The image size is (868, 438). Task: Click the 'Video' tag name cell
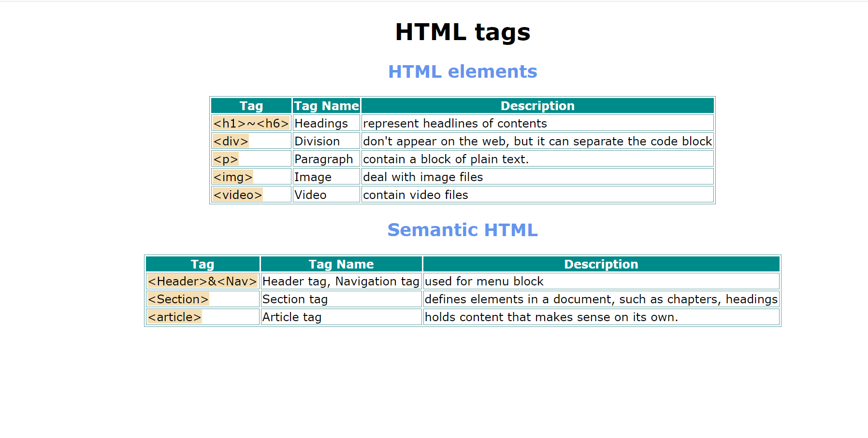tap(326, 195)
